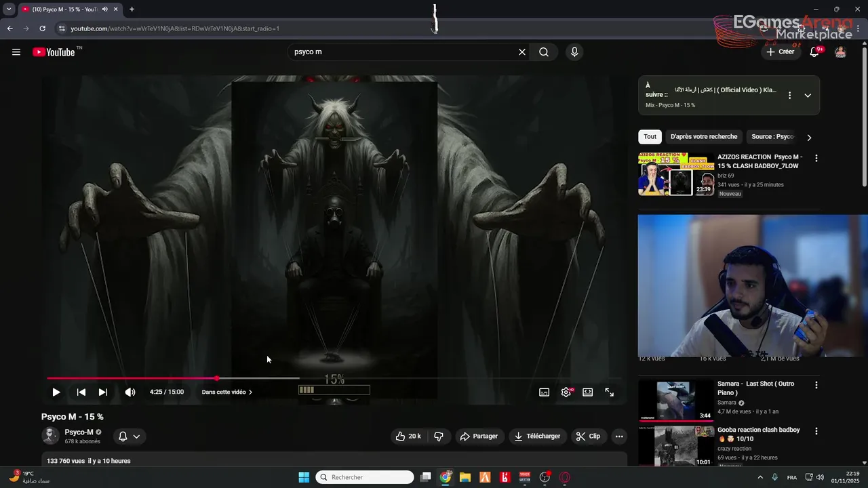Skip to the previous video
Image resolution: width=868 pixels, height=488 pixels.
pyautogui.click(x=81, y=392)
